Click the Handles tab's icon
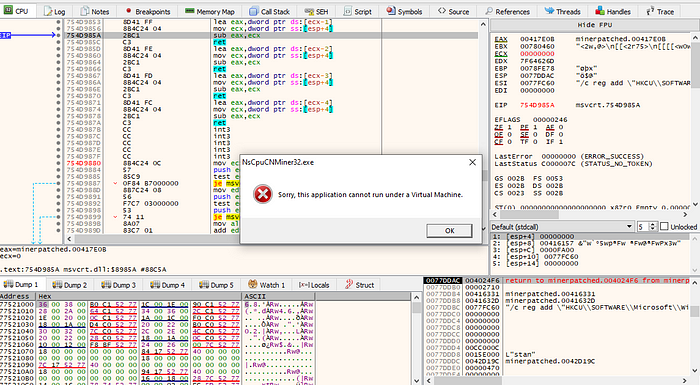This screenshot has height=385, width=700. point(600,11)
